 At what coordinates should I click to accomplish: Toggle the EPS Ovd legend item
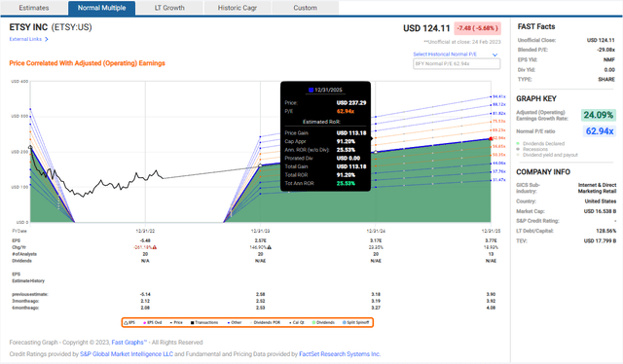[x=153, y=323]
